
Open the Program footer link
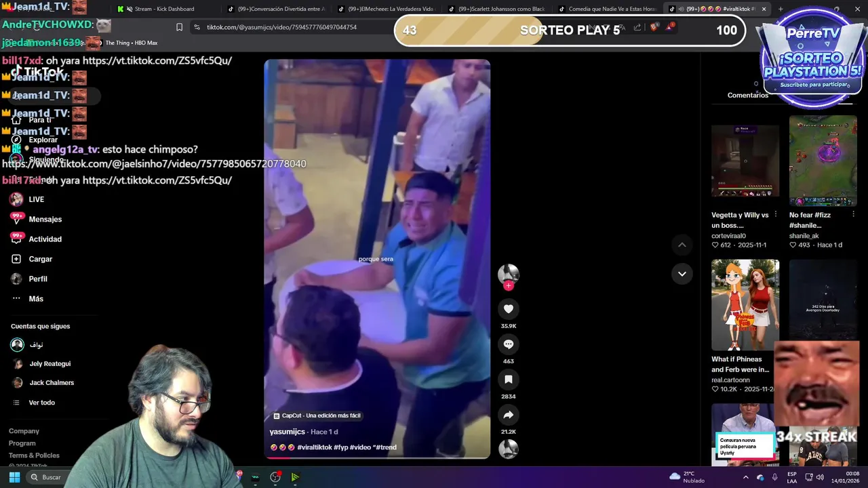coord(22,443)
